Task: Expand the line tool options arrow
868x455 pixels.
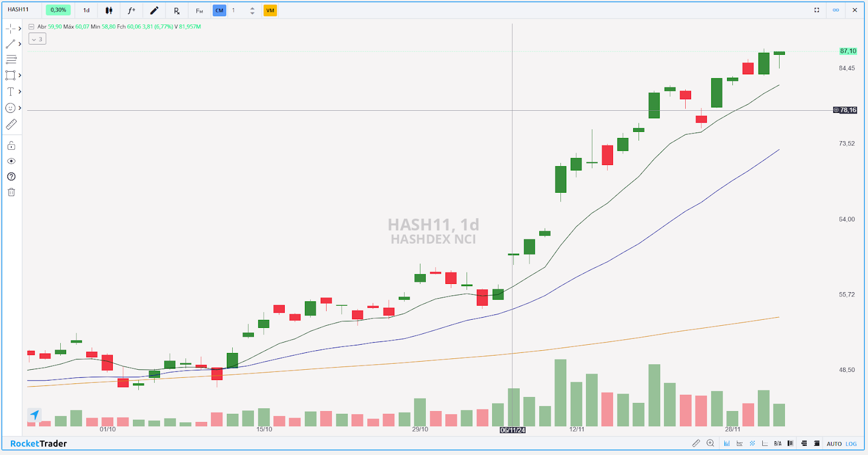Action: 20,44
